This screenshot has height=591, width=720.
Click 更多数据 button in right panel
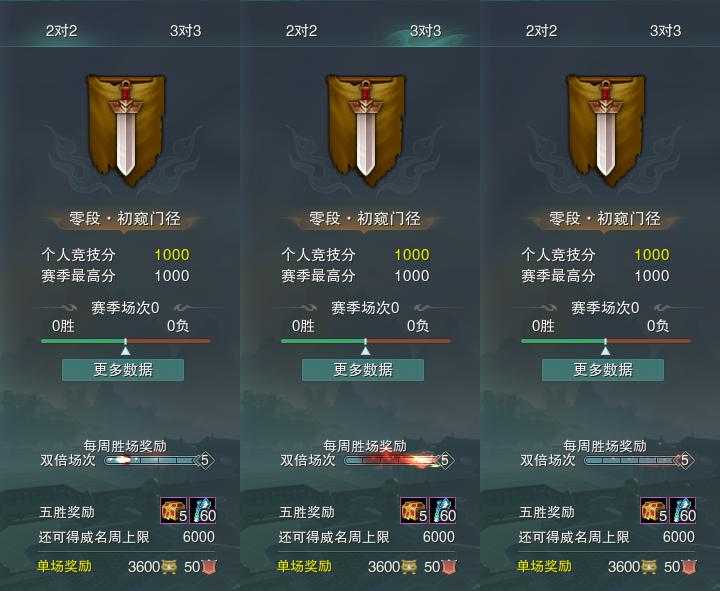coord(603,370)
